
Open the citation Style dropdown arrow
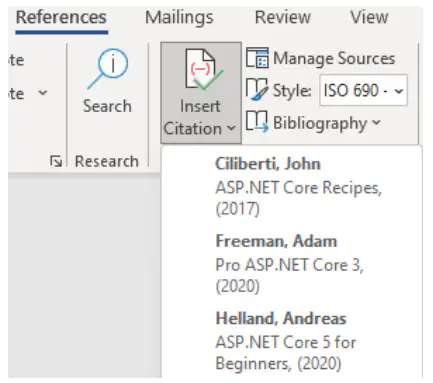(x=399, y=91)
